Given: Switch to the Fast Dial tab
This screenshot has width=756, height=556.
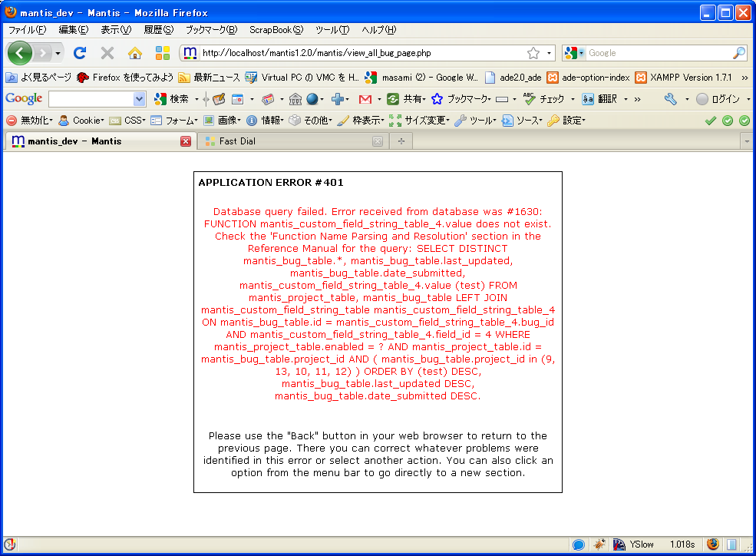Looking at the screenshot, I should [238, 141].
